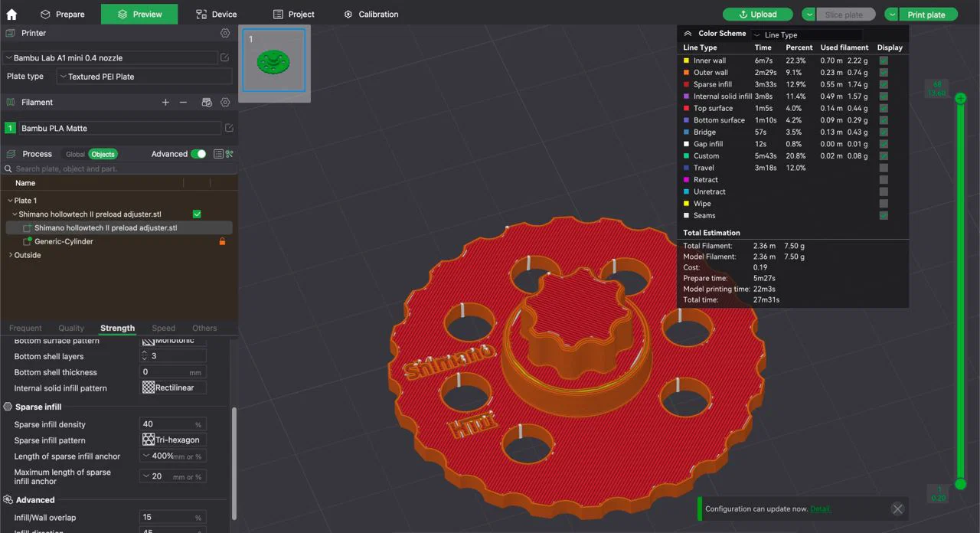Hide Inner wall lines in display
The height and width of the screenshot is (533, 980).
tap(884, 60)
